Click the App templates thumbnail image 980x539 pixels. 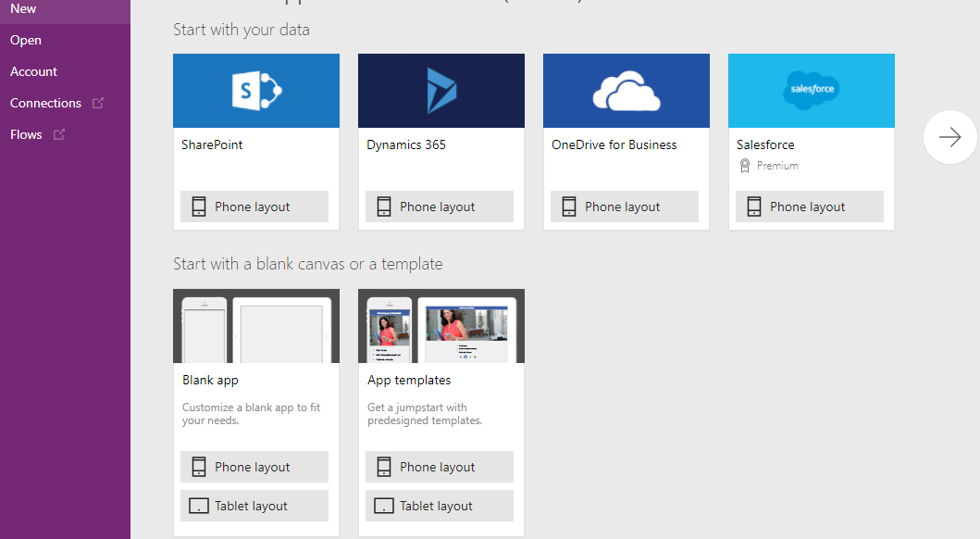pos(440,325)
